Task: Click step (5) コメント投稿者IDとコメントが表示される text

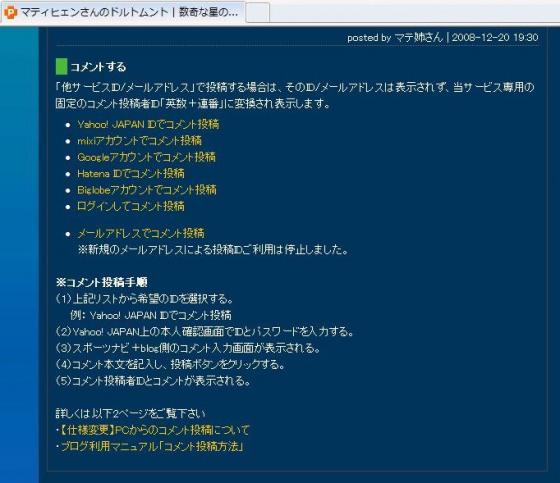Action: [x=153, y=381]
